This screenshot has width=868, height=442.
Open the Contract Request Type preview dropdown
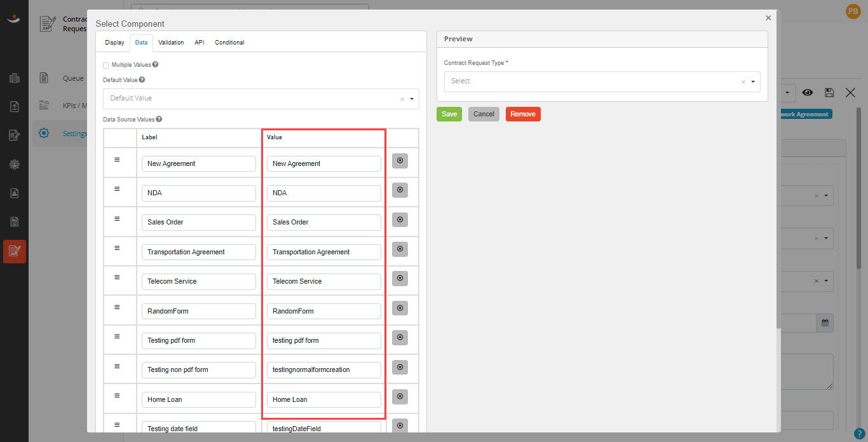pos(602,81)
